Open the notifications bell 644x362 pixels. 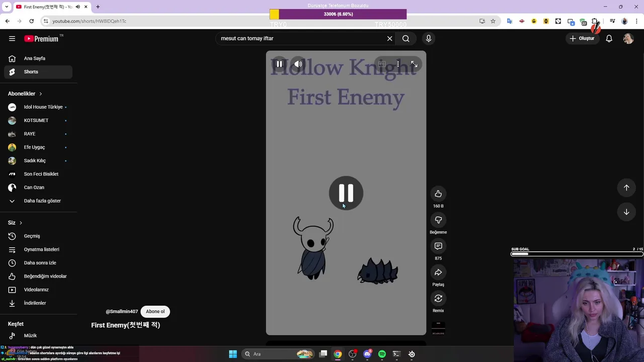(609, 39)
